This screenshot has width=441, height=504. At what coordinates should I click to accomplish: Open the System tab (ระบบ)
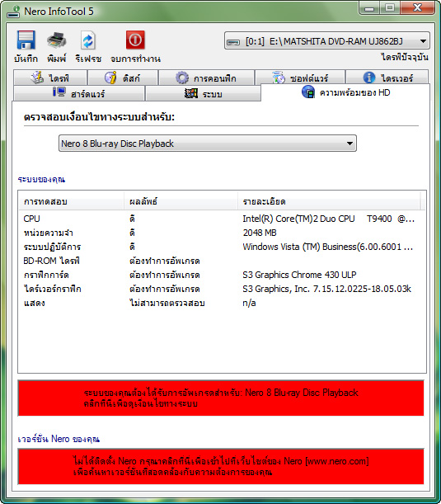coord(203,93)
